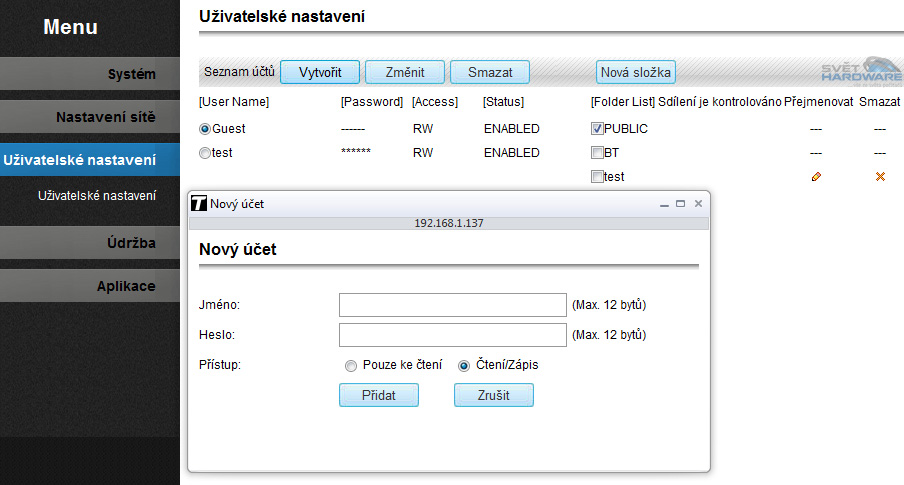This screenshot has height=485, width=904.
Task: Click the Nová složka button
Action: coord(636,72)
